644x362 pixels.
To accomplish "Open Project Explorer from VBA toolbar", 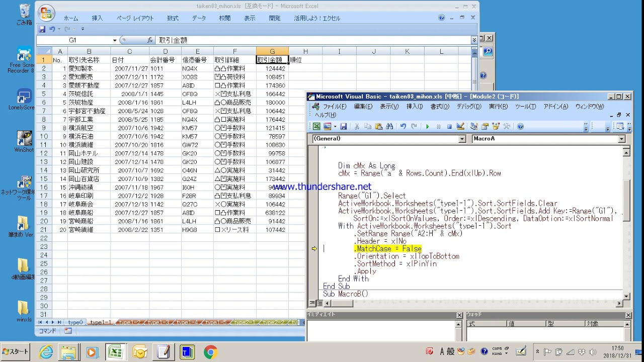I will pos(474,127).
